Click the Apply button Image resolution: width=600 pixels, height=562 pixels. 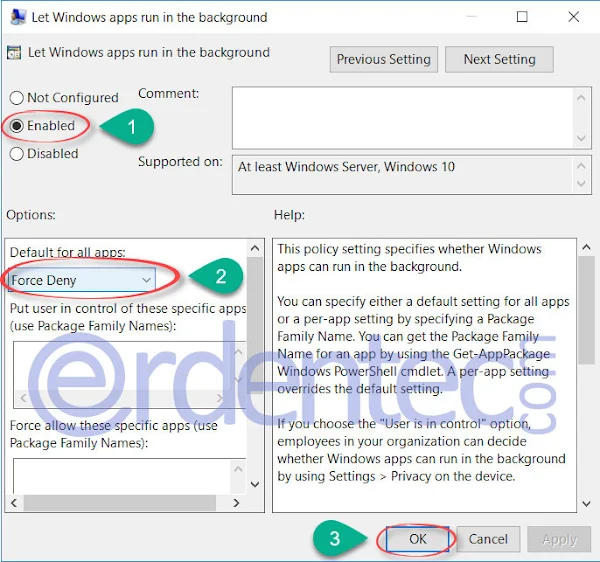[559, 539]
